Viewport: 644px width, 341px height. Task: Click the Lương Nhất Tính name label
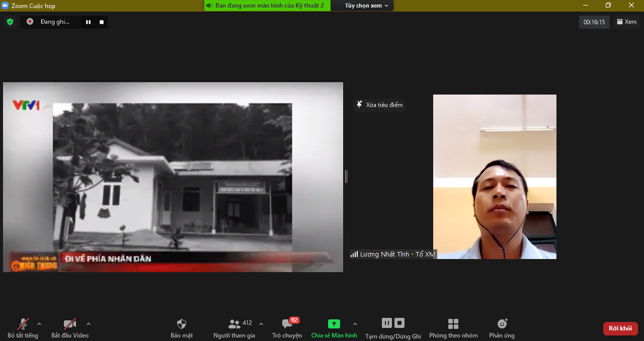[x=393, y=254]
